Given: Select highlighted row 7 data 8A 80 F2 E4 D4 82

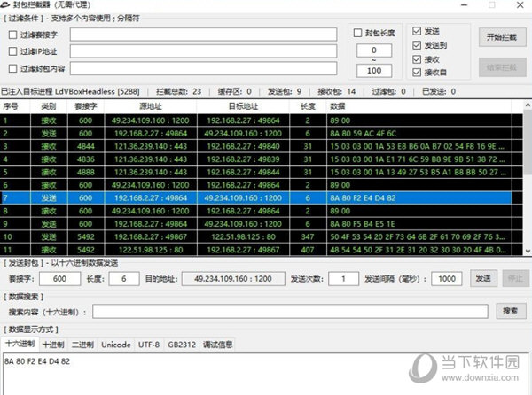Looking at the screenshot, I should (x=256, y=197).
